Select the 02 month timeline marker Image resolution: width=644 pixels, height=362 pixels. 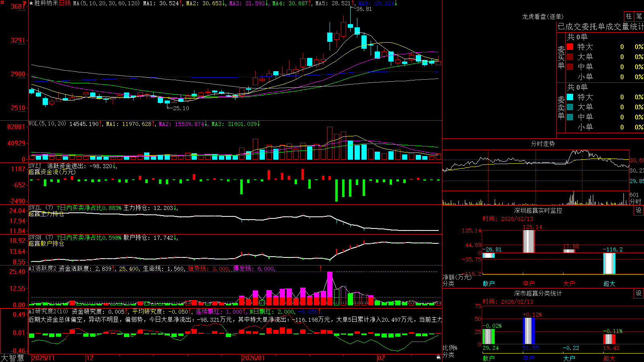pyautogui.click(x=381, y=358)
